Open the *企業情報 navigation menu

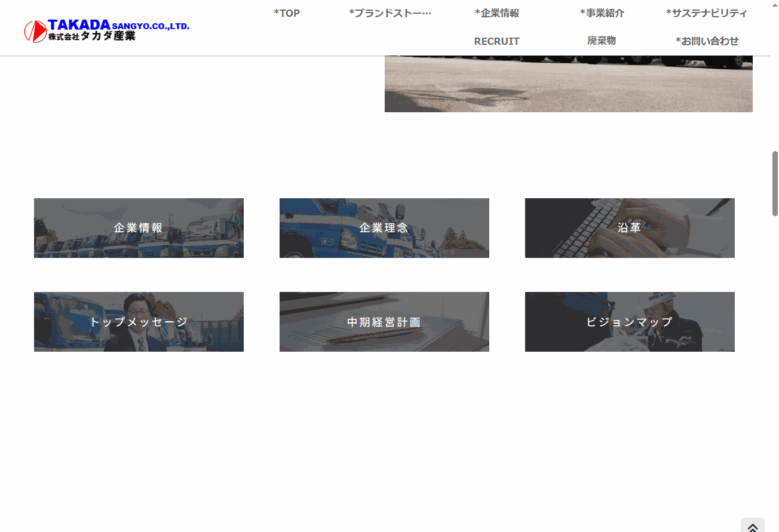(497, 13)
